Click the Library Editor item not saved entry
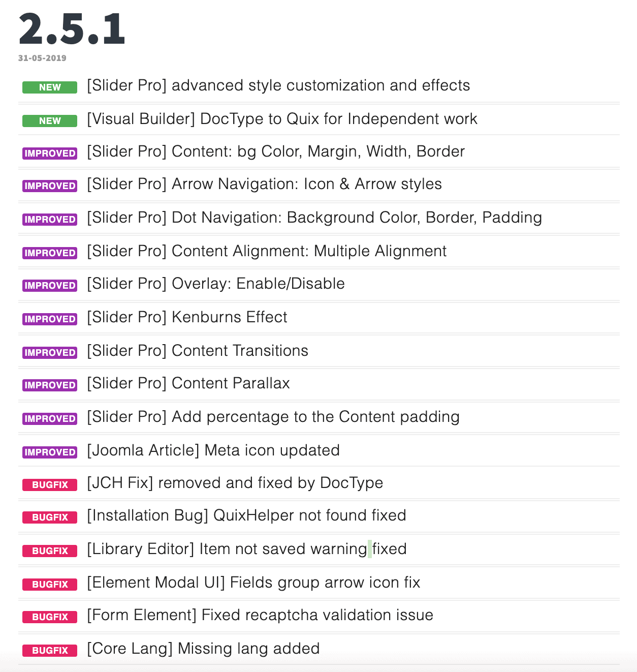The image size is (637, 672). click(247, 549)
